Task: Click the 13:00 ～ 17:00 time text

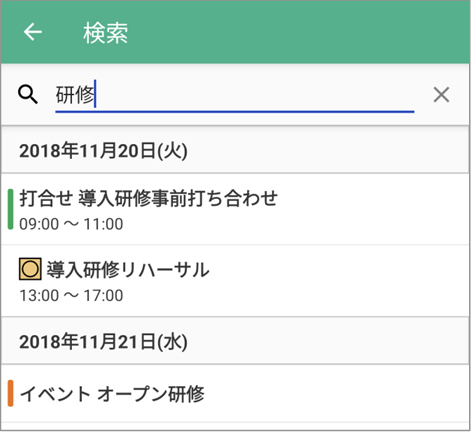Action: (71, 296)
